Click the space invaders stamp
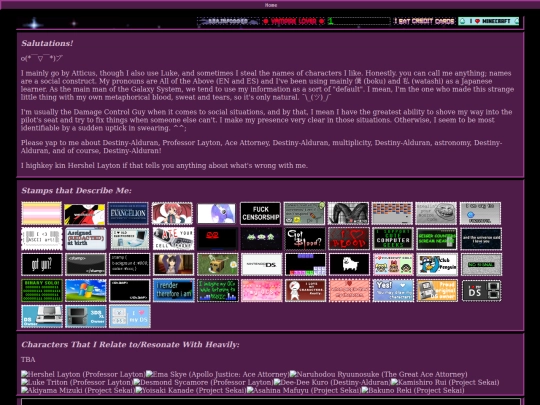The image size is (540, 405). (261, 239)
